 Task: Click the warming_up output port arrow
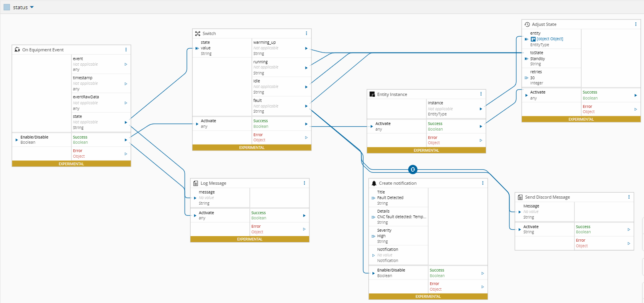(x=306, y=48)
